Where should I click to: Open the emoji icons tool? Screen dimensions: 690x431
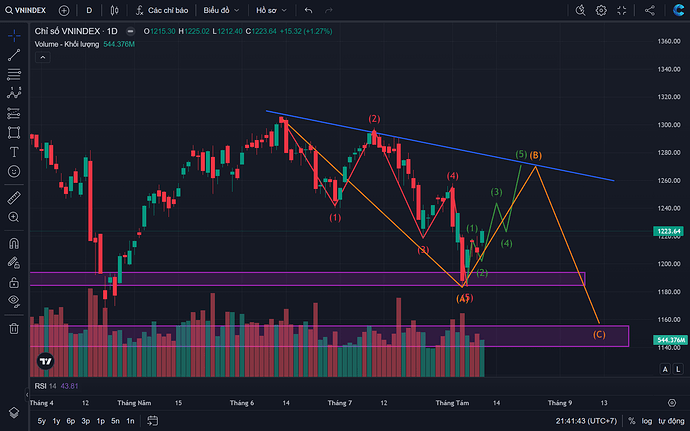[14, 171]
